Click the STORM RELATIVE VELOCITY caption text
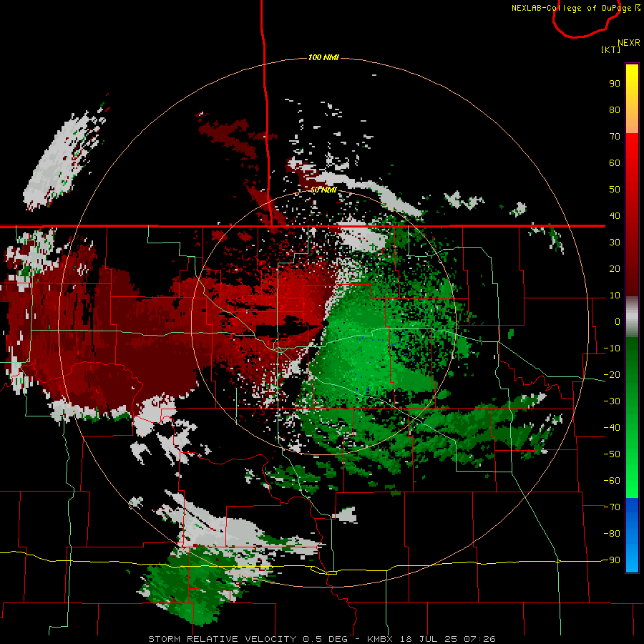 (222, 639)
